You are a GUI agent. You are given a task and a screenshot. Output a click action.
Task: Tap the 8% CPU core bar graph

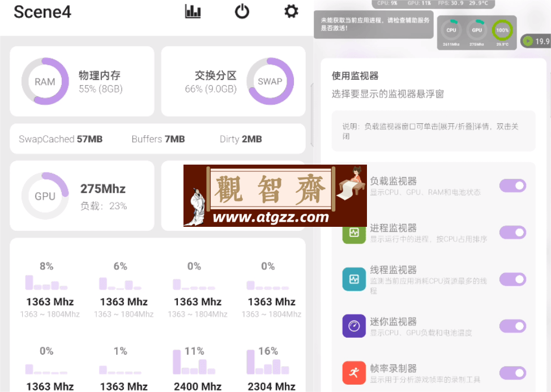(x=46, y=282)
